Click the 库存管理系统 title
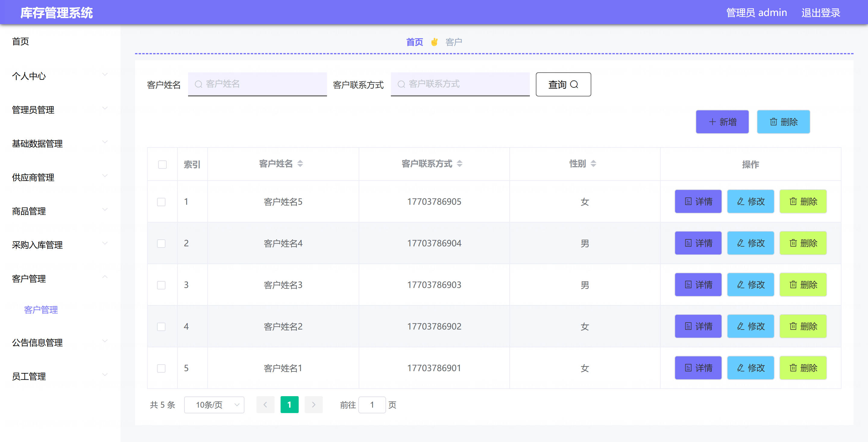868x442 pixels. 56,13
